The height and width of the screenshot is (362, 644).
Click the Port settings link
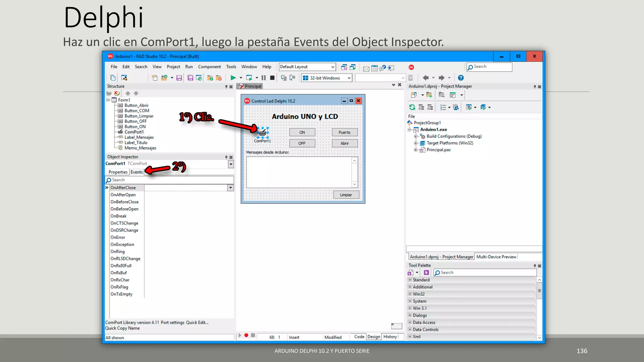(x=172, y=322)
